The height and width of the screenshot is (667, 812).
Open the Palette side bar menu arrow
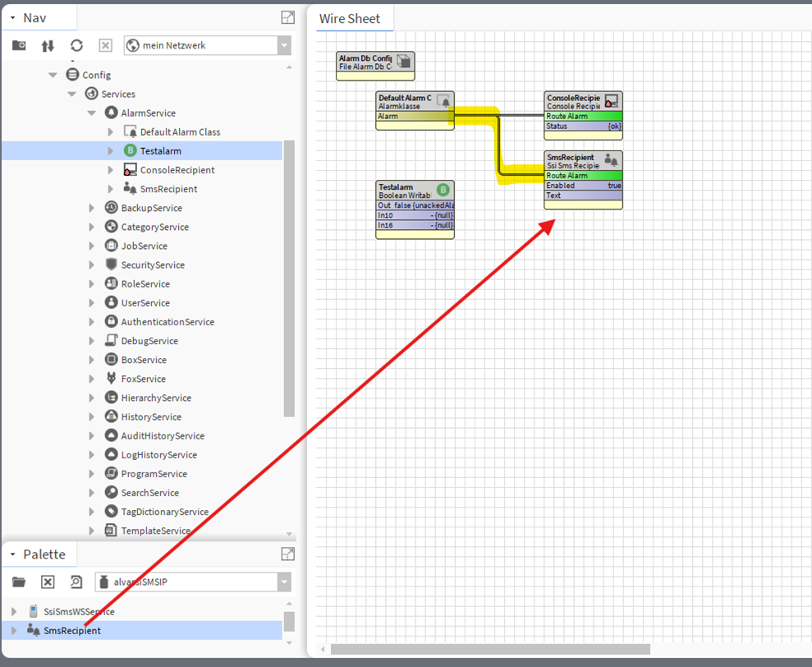click(13, 554)
